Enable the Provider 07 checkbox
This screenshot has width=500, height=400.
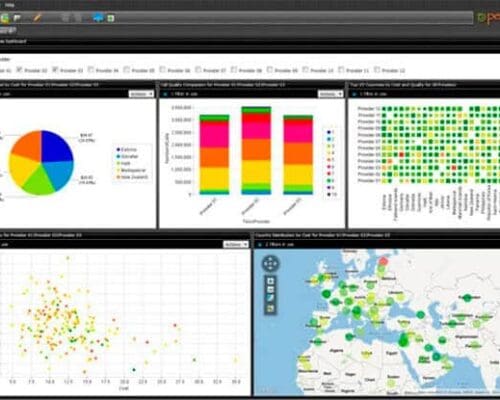tap(198, 70)
